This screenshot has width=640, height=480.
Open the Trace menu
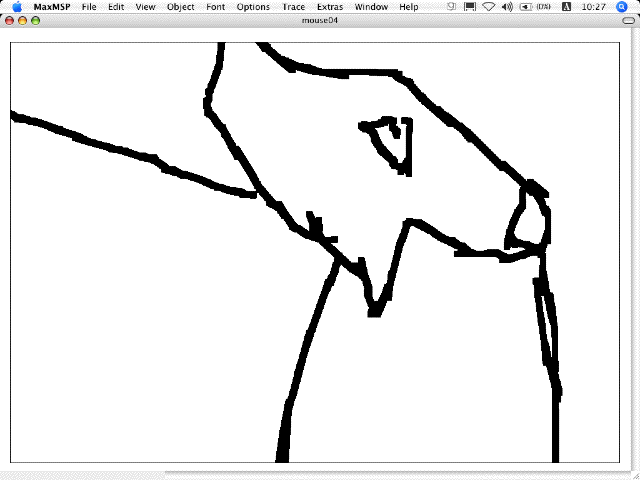293,7
